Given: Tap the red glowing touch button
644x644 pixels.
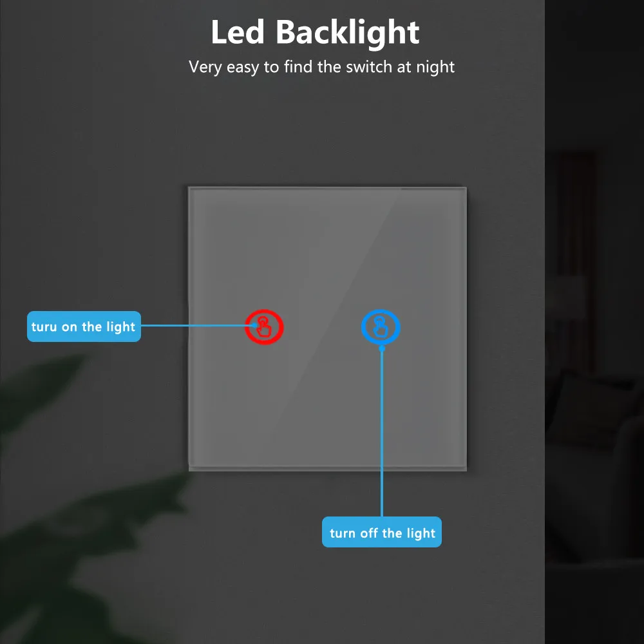Looking at the screenshot, I should [264, 327].
